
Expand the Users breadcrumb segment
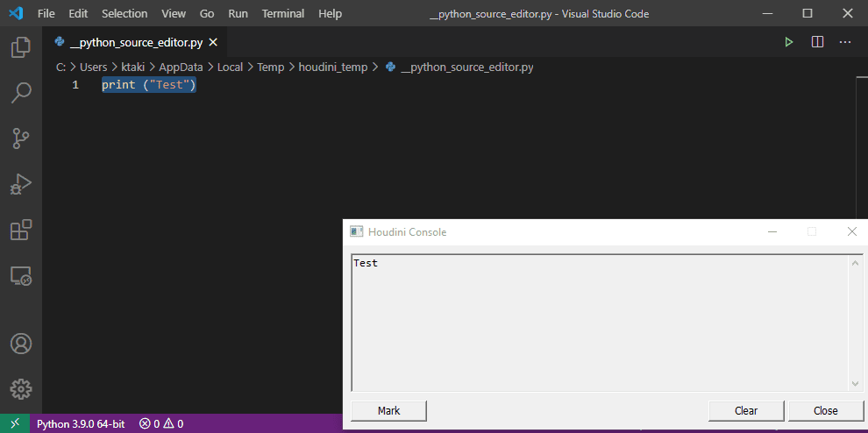coord(94,67)
